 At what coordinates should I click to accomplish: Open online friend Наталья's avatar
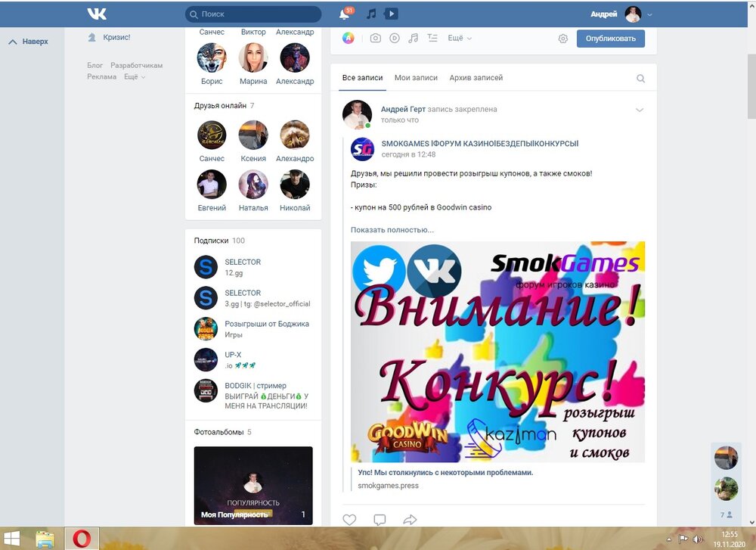(253, 185)
